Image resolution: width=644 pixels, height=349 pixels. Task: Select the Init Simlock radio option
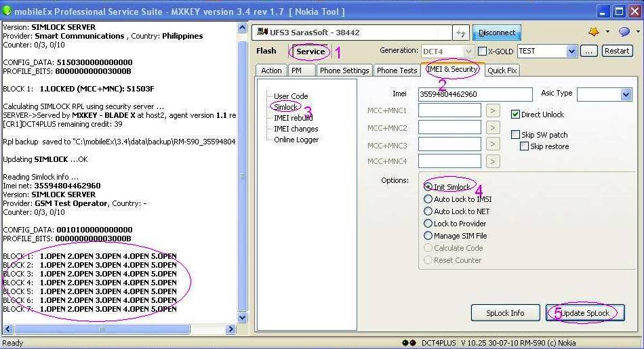(x=428, y=186)
